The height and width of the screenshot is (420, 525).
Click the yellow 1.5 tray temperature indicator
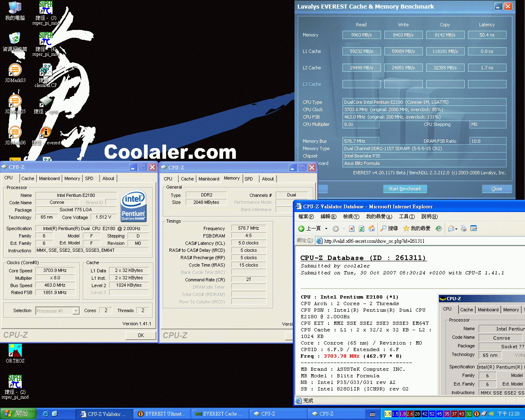pyautogui.click(x=388, y=414)
